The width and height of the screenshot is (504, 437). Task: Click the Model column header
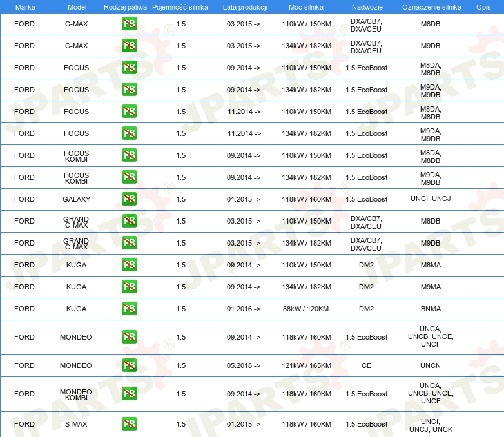coord(77,7)
